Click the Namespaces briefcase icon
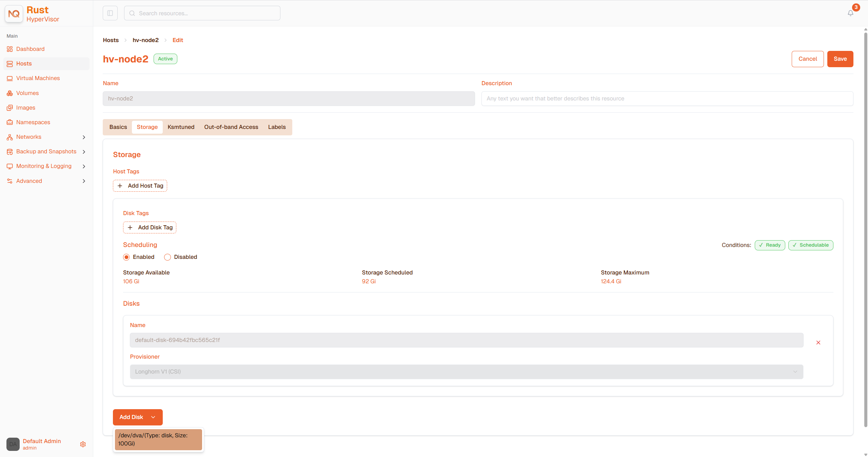 (9, 122)
